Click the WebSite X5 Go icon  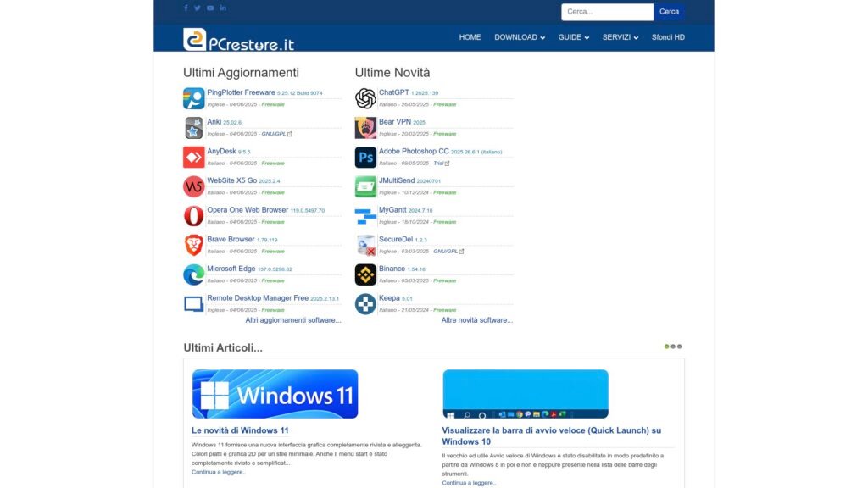click(194, 186)
